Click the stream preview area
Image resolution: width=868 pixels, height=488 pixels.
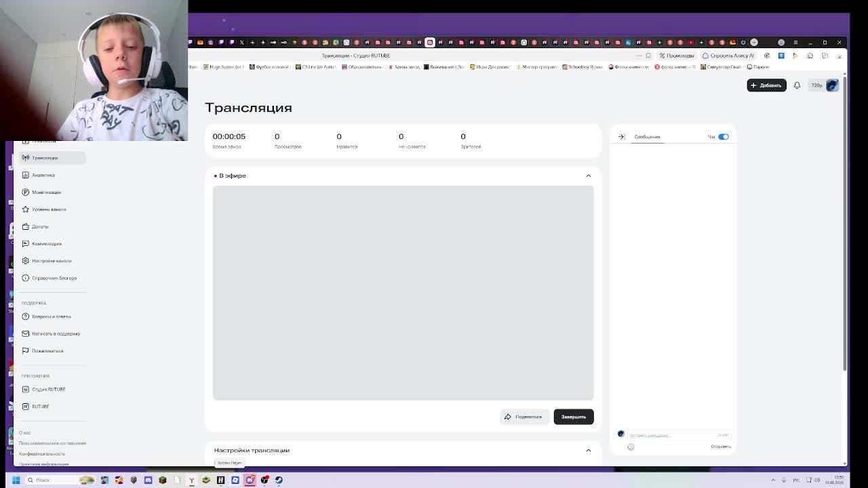[403, 293]
